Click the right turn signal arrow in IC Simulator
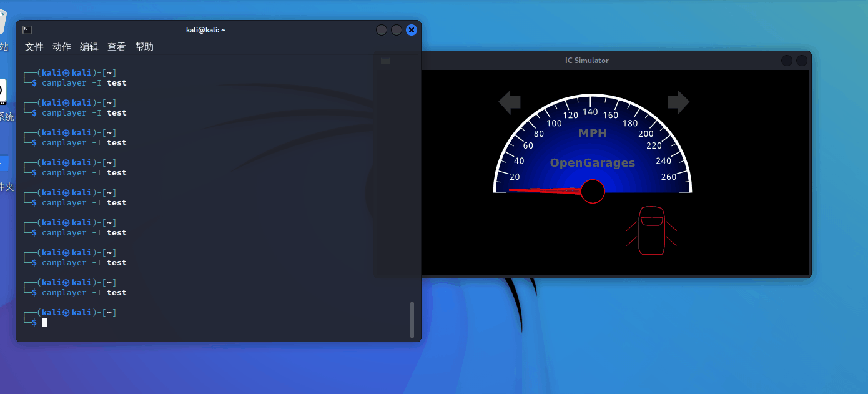The image size is (868, 394). [x=678, y=102]
